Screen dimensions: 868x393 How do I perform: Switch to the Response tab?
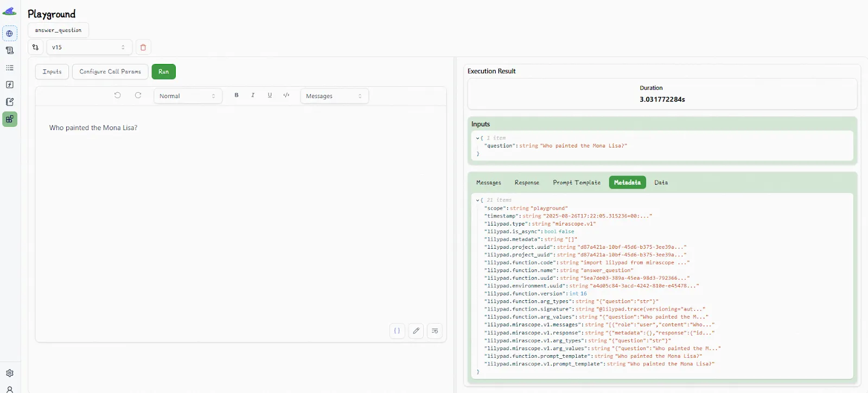(527, 183)
